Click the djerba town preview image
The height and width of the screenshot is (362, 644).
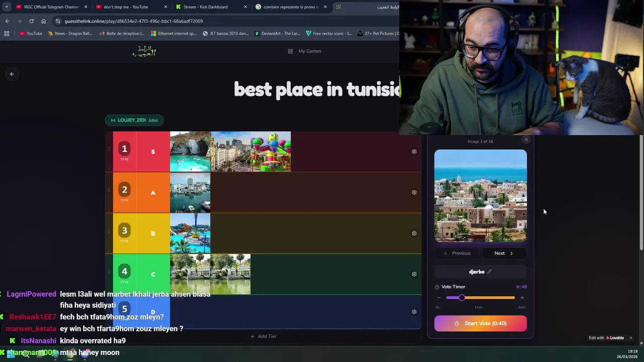[x=480, y=196]
